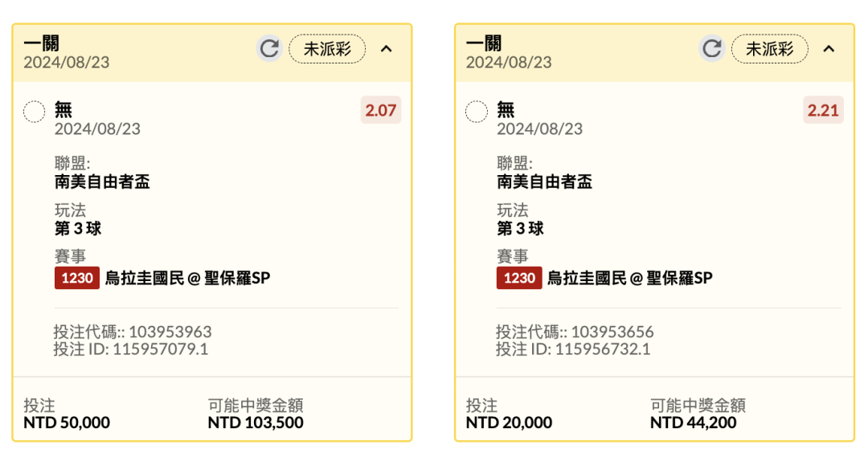
Task: Select the dashed circle on the left 無 selection
Action: (x=35, y=111)
